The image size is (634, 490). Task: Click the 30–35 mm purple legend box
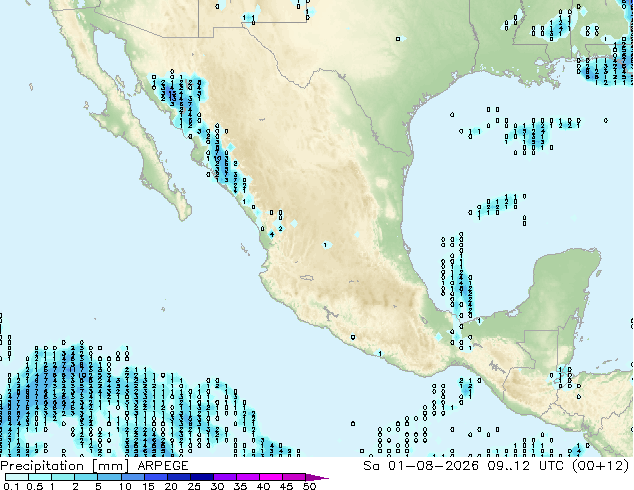click(224, 477)
